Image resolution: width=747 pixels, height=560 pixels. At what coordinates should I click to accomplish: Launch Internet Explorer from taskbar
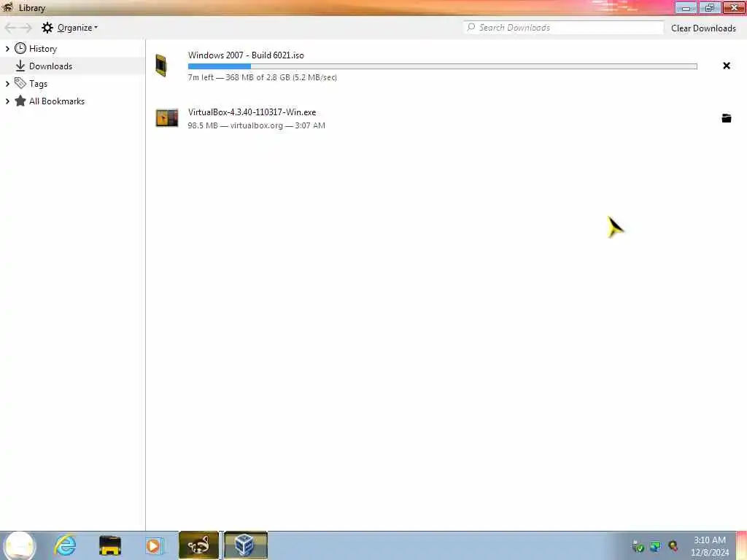click(65, 545)
